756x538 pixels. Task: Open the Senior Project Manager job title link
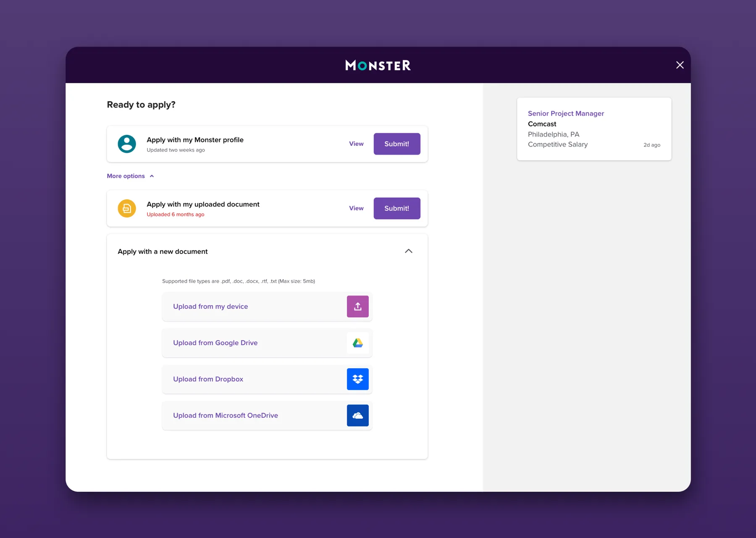tap(566, 113)
